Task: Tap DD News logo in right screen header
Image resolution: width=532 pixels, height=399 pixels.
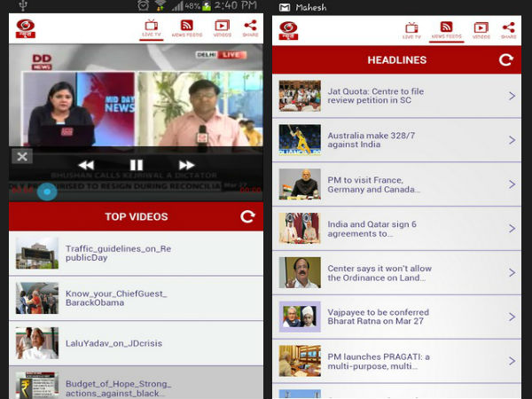Action: [x=288, y=30]
